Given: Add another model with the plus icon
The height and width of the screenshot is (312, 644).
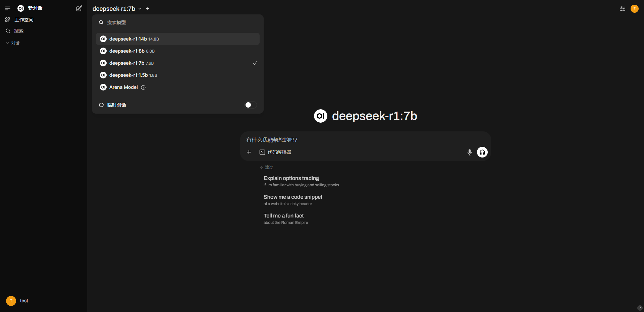Looking at the screenshot, I should tap(148, 9).
